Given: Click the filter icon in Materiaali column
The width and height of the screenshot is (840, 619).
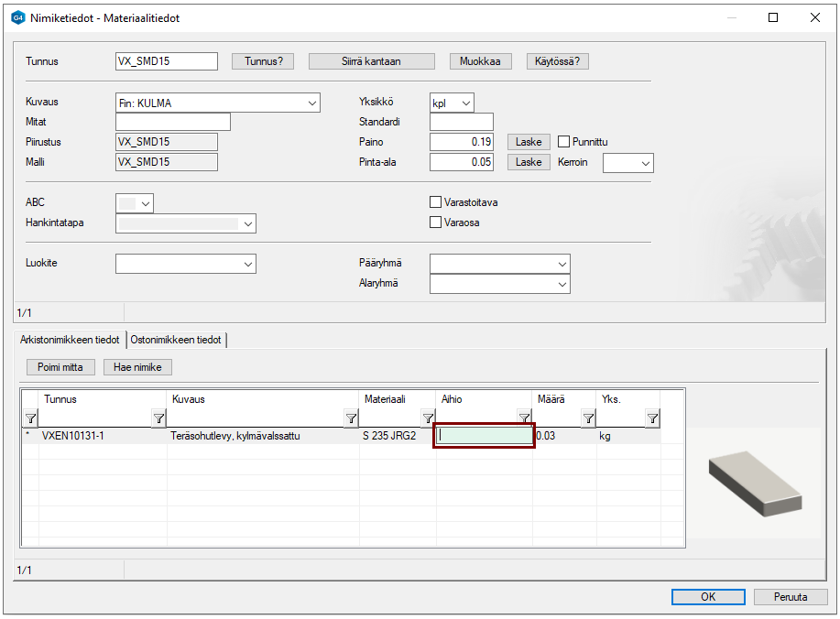Looking at the screenshot, I should pos(428,418).
